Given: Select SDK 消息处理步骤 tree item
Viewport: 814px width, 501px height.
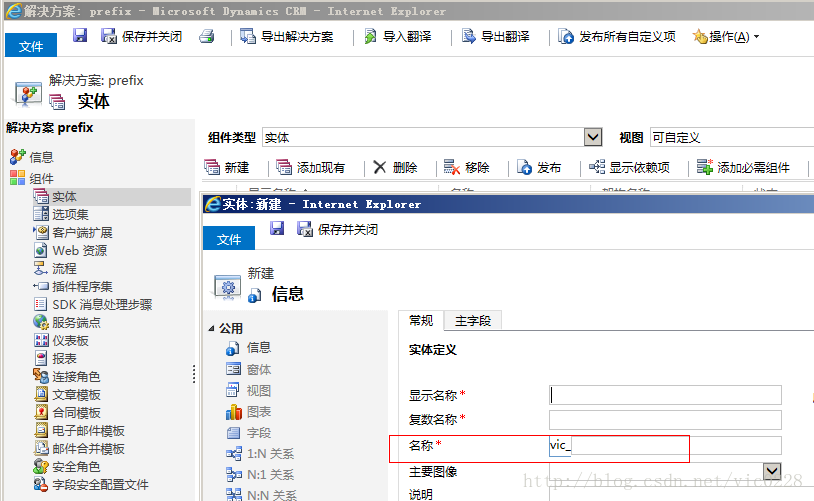Looking at the screenshot, I should pyautogui.click(x=93, y=304).
